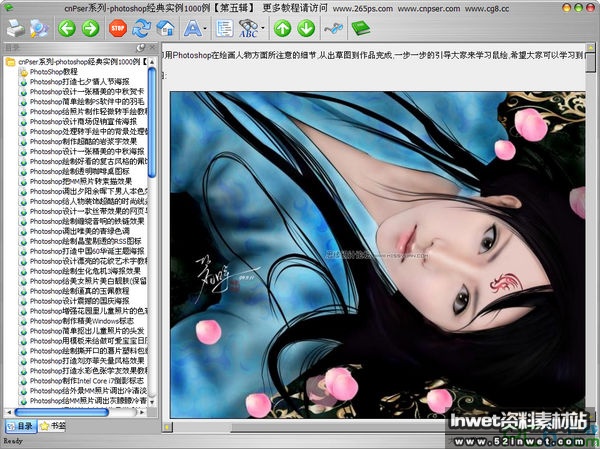Click the blue eyeglasses icon

coord(333,28)
